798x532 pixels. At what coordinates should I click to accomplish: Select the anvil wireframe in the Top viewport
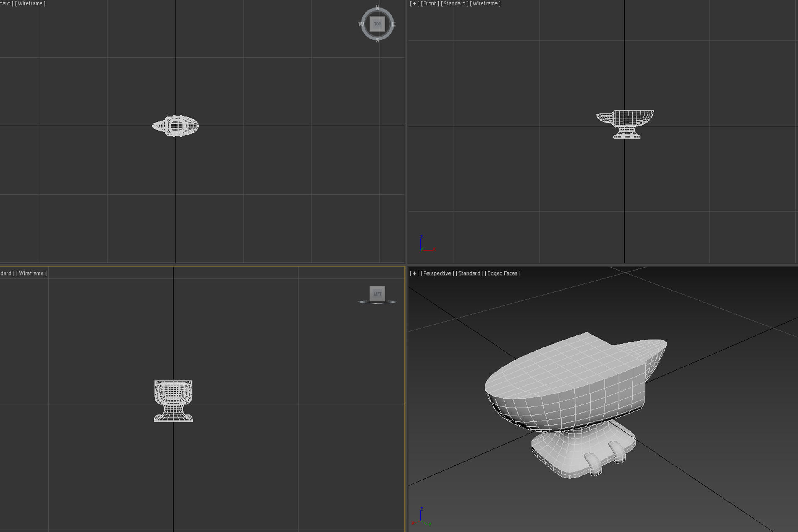point(175,126)
